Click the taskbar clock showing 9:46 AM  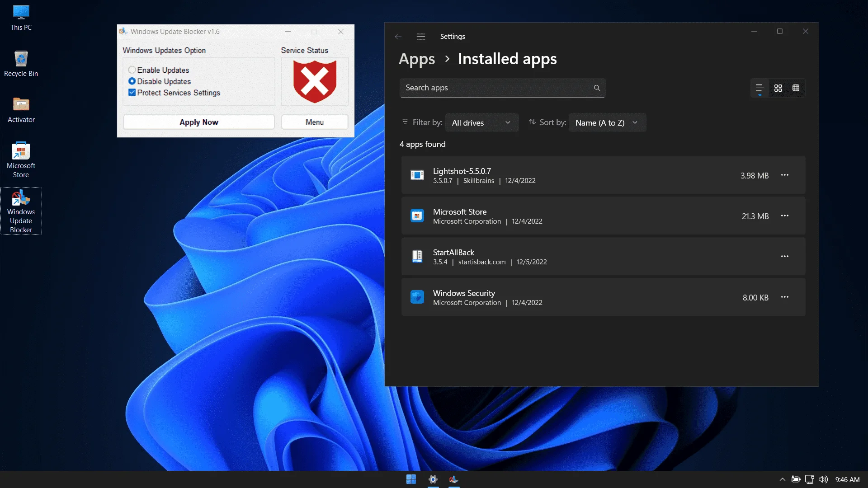pyautogui.click(x=848, y=479)
